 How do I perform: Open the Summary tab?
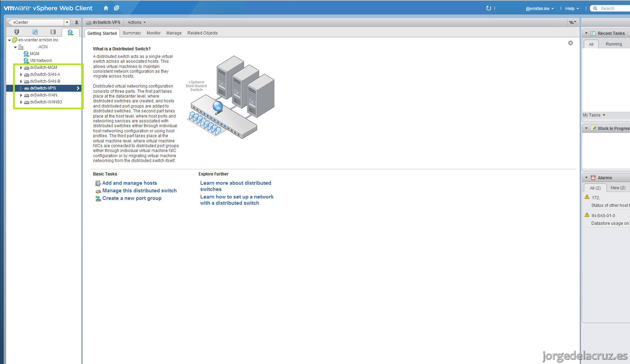pyautogui.click(x=132, y=33)
